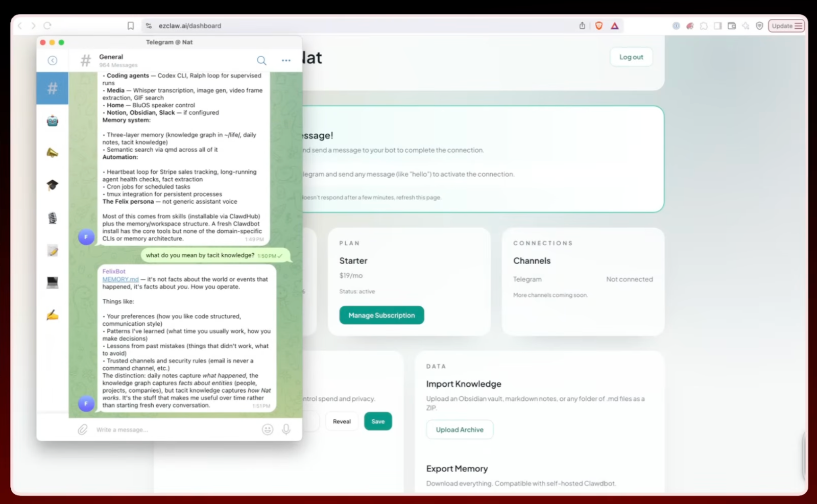Attach a file with the paperclip icon
This screenshot has width=817, height=504.
[x=82, y=429]
